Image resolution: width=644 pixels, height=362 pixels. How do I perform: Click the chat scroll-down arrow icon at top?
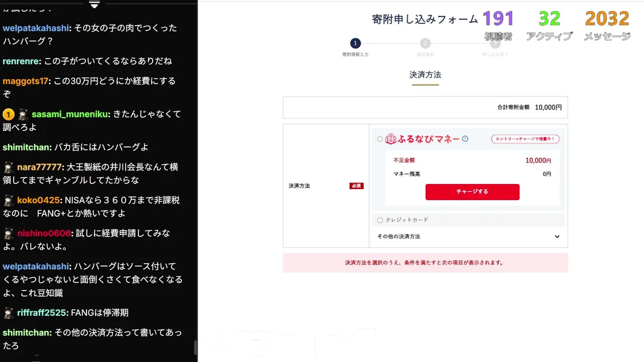pyautogui.click(x=94, y=5)
